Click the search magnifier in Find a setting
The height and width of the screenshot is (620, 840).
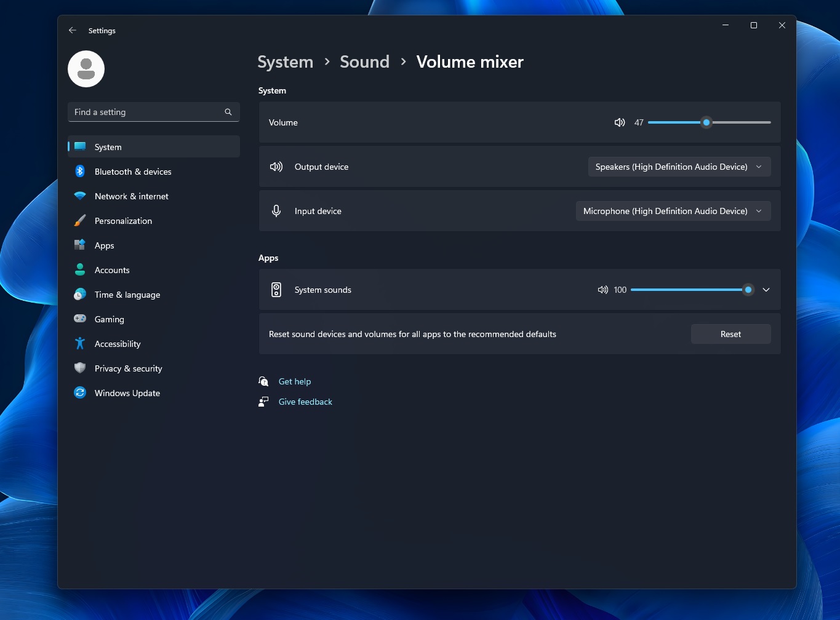pyautogui.click(x=228, y=112)
